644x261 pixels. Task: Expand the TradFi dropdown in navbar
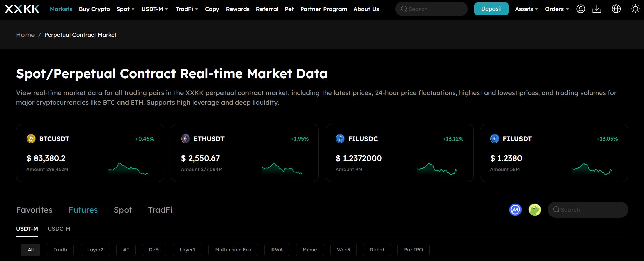pos(187,9)
